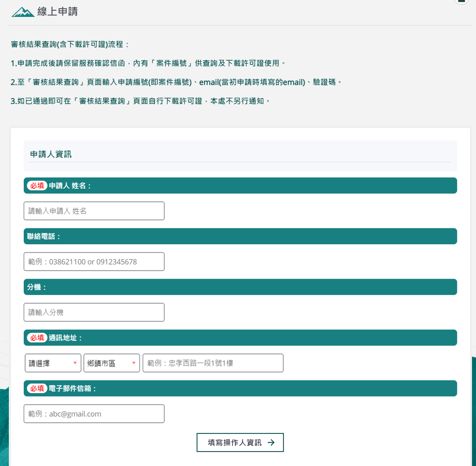Image resolution: width=476 pixels, height=466 pixels.
Task: Open the 鄉鎮市區 district dropdown
Action: pos(112,363)
